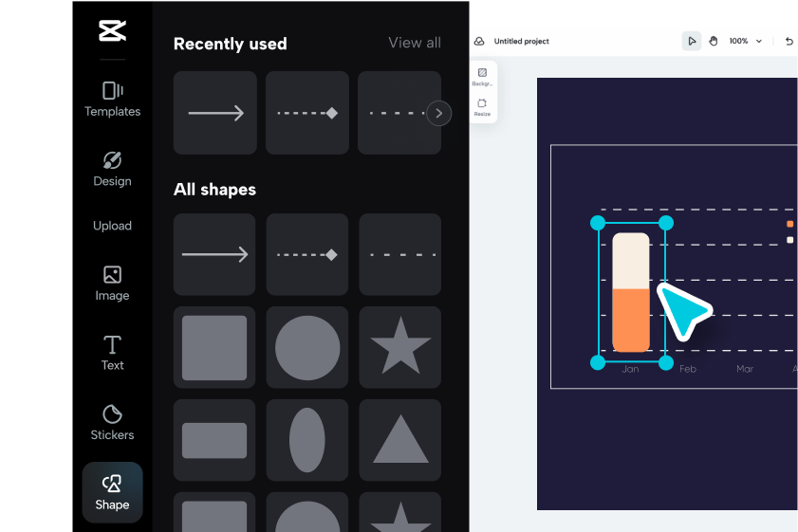This screenshot has width=798, height=532.
Task: Open the Background tool
Action: 482,77
